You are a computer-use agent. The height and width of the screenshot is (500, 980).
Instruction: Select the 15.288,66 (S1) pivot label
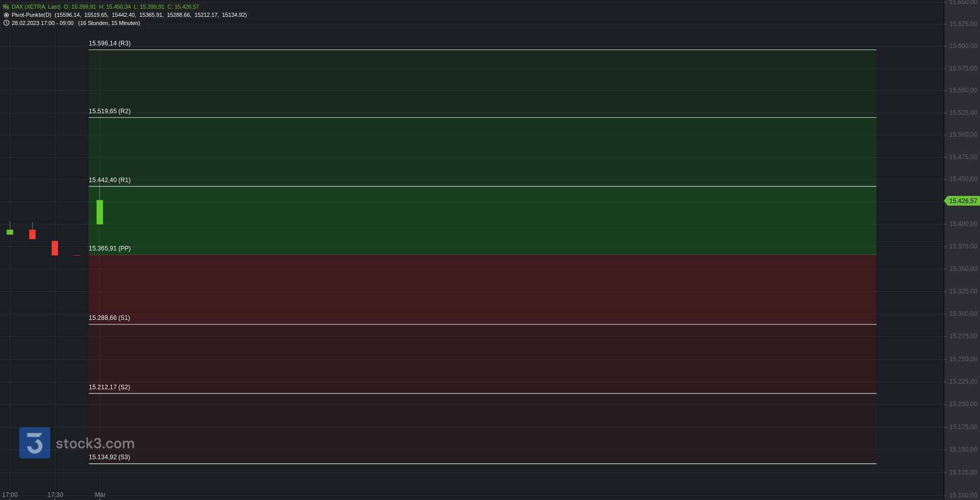pos(109,318)
